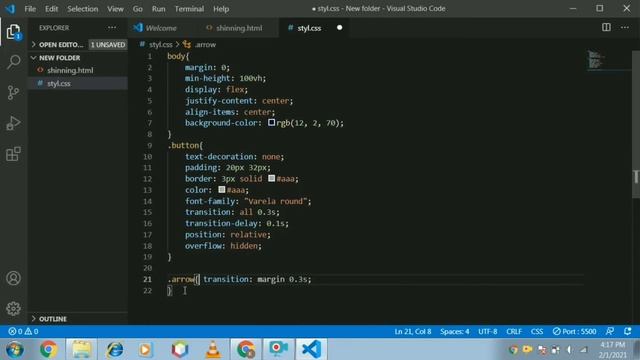Click the Visual Studio Code taskbar icon
Viewport: 640px width, 360px height.
(311, 350)
